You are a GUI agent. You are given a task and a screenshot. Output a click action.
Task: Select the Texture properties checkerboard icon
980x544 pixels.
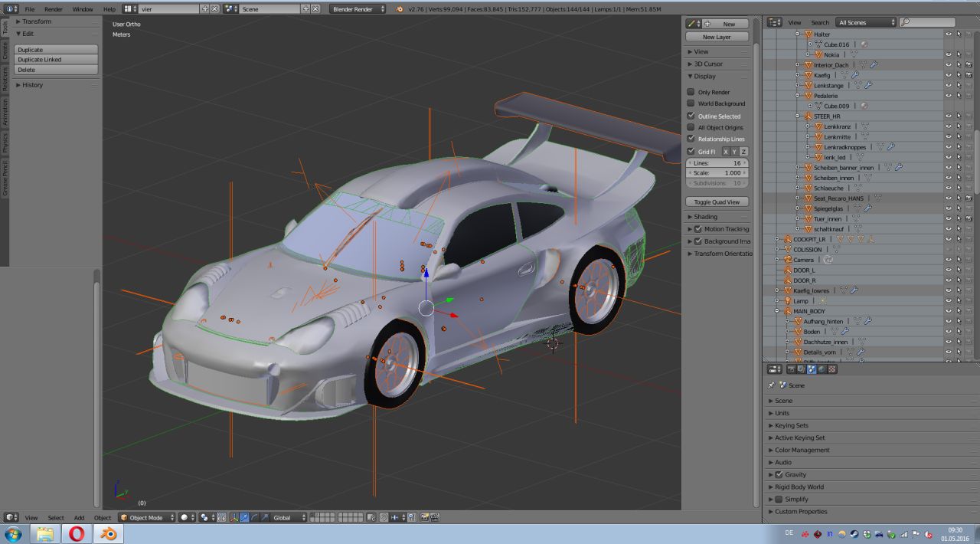click(x=832, y=369)
